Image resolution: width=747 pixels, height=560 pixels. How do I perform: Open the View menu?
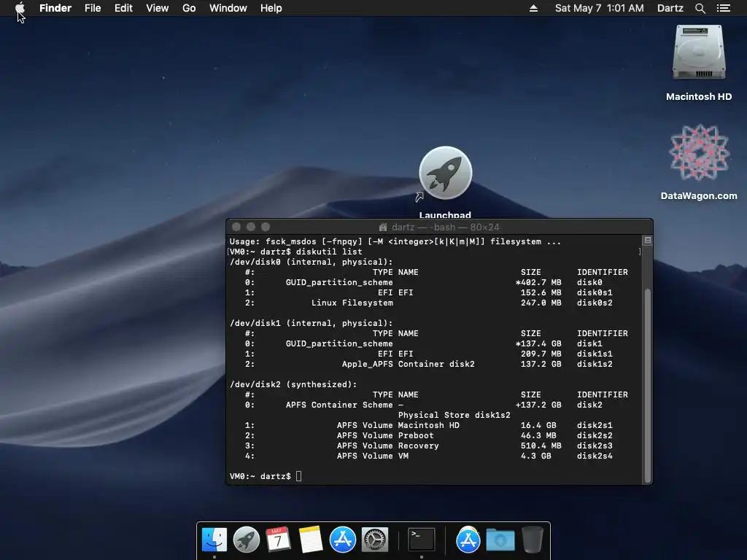tap(158, 8)
